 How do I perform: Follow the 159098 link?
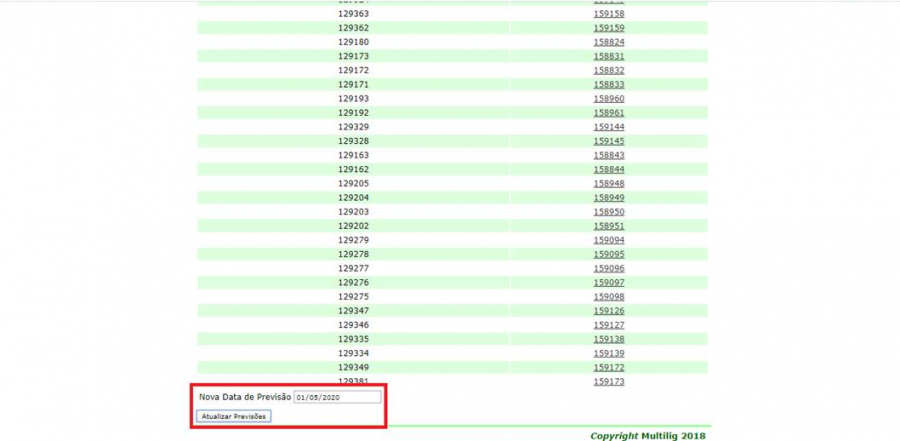click(608, 297)
